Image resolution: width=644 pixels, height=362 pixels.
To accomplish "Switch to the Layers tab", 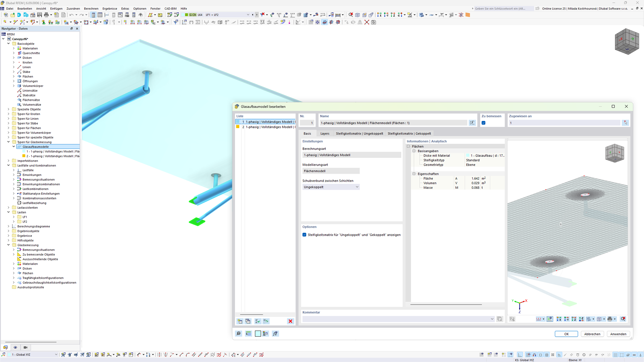I will (x=325, y=133).
